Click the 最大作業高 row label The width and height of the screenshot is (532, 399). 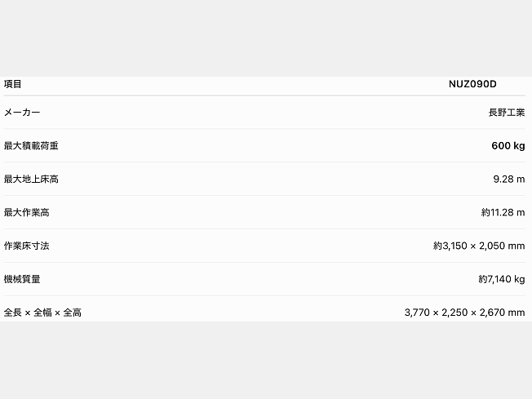(x=26, y=212)
